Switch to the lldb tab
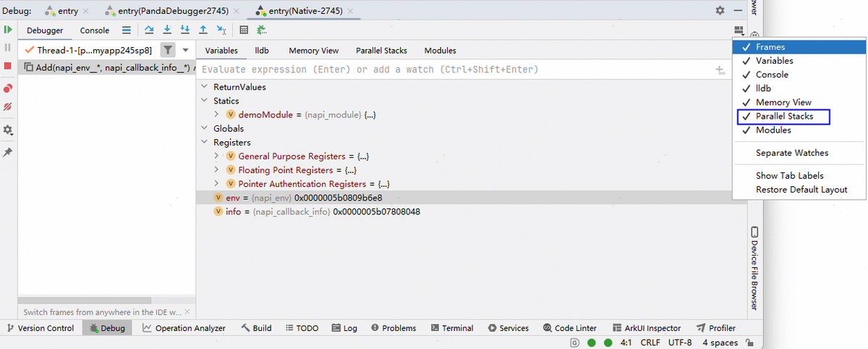Viewport: 868px width, 349px height. click(x=263, y=51)
